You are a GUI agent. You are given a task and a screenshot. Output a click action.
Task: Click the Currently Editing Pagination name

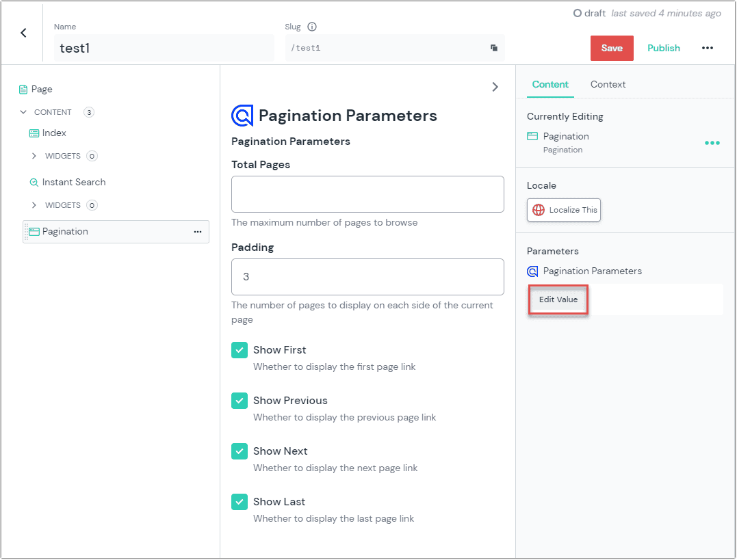coord(566,136)
